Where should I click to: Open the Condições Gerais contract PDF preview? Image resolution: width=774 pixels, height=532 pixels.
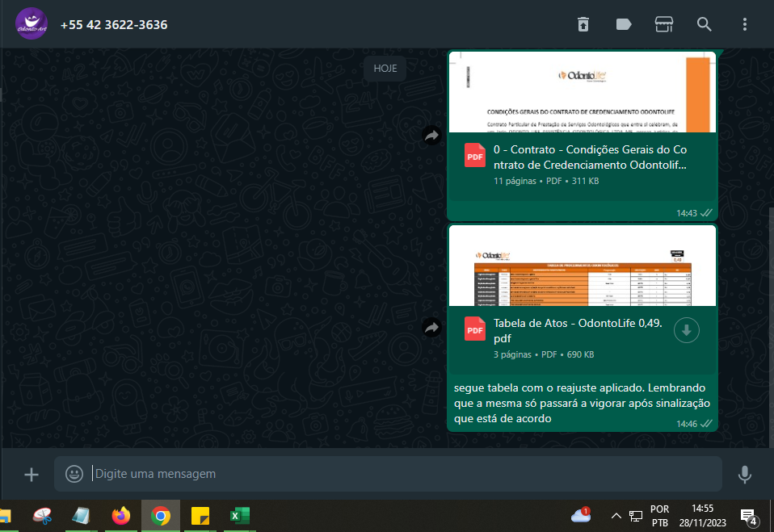pyautogui.click(x=583, y=92)
